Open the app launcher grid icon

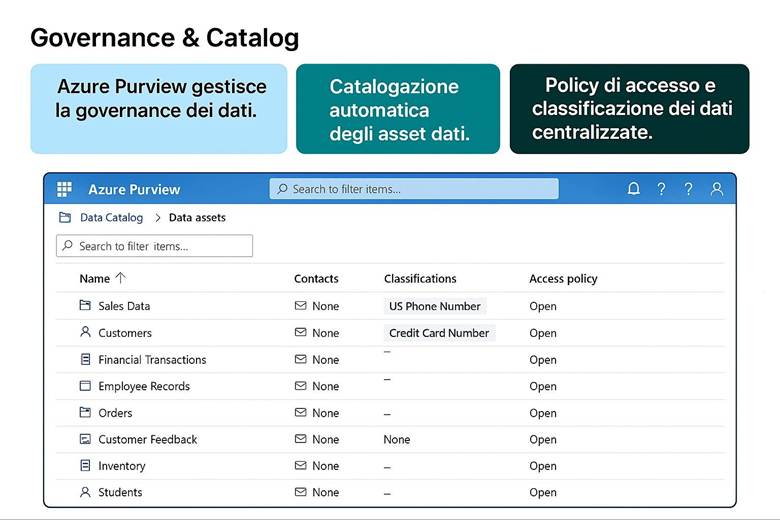click(64, 189)
